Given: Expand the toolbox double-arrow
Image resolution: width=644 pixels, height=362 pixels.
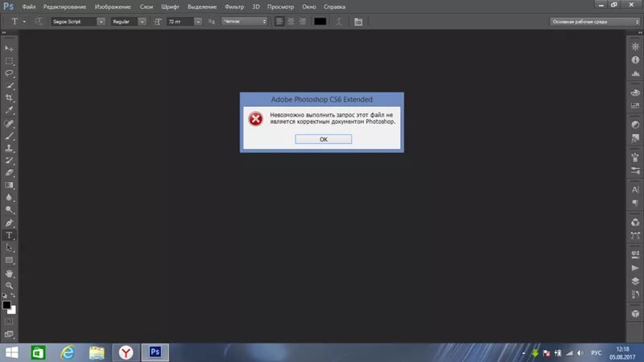Looking at the screenshot, I should pyautogui.click(x=4, y=32).
